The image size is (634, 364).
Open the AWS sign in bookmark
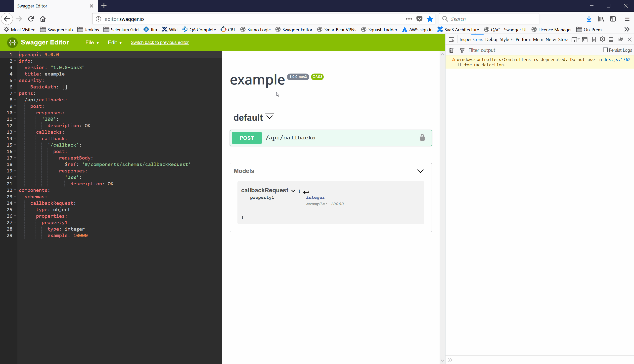pos(417,30)
